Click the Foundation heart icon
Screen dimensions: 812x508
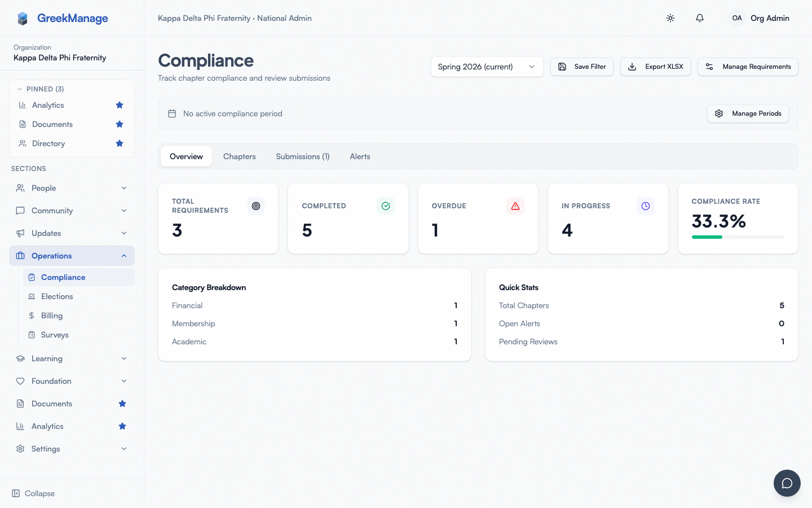pos(20,381)
